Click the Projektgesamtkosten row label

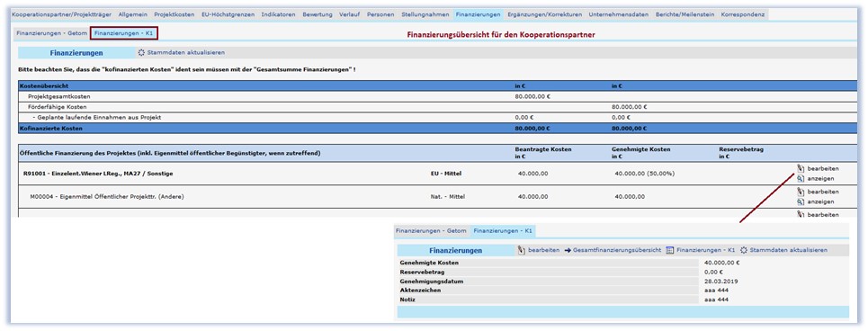pos(58,96)
